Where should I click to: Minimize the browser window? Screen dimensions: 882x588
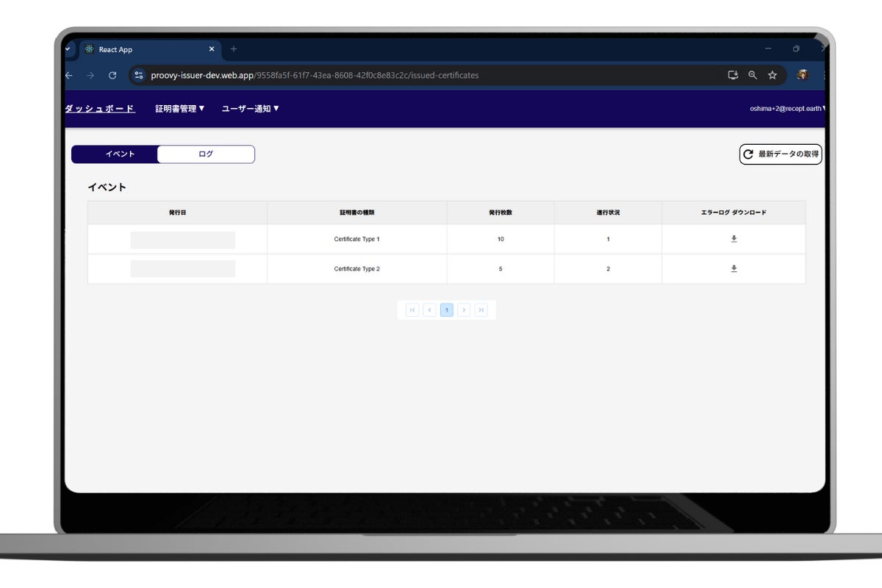[768, 49]
